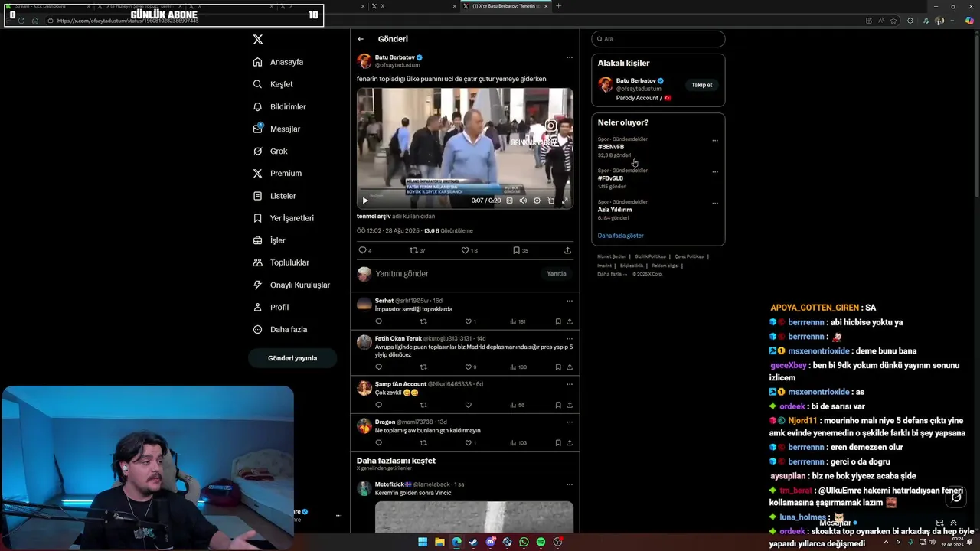Open the #FBvSLB trend

click(610, 178)
